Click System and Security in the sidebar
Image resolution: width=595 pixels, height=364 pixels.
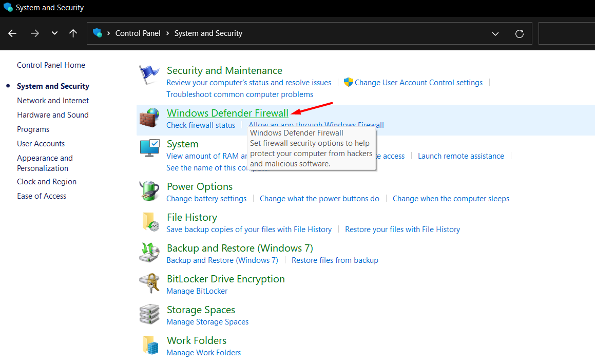coord(53,86)
